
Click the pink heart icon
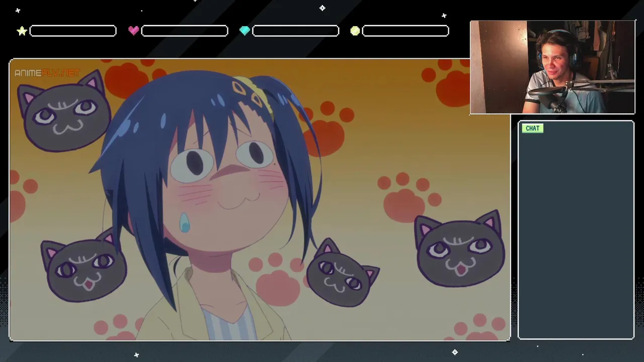coord(133,31)
